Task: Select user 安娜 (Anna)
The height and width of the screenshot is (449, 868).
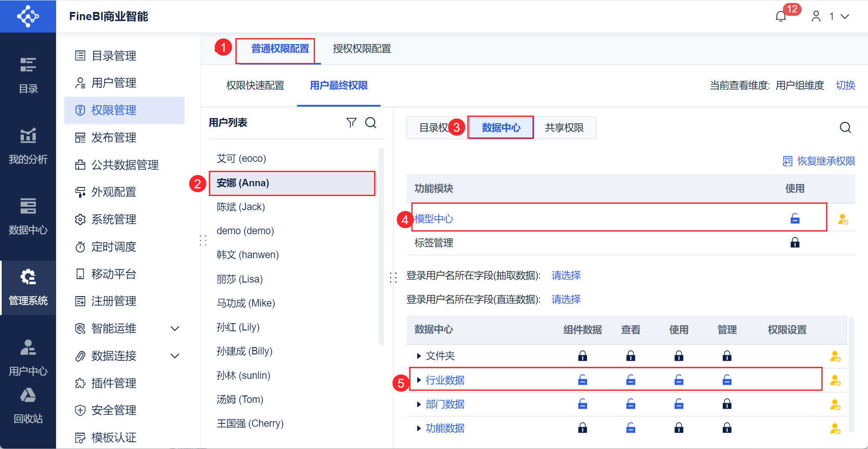Action: point(292,183)
